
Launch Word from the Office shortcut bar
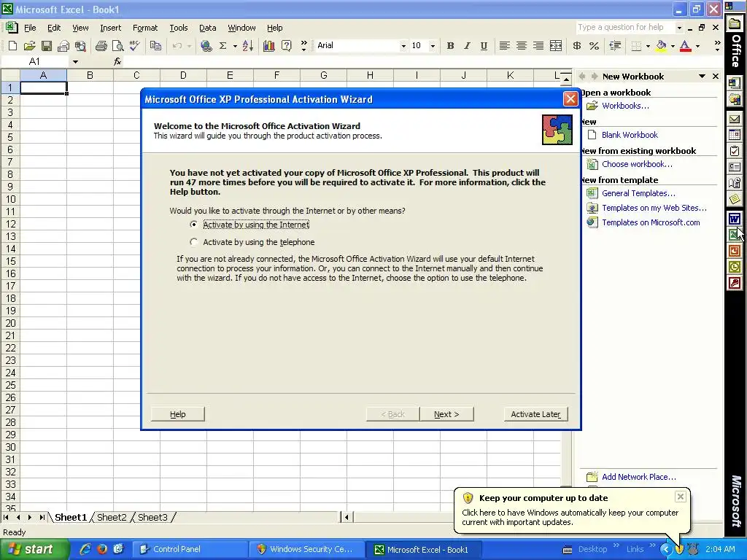(734, 219)
